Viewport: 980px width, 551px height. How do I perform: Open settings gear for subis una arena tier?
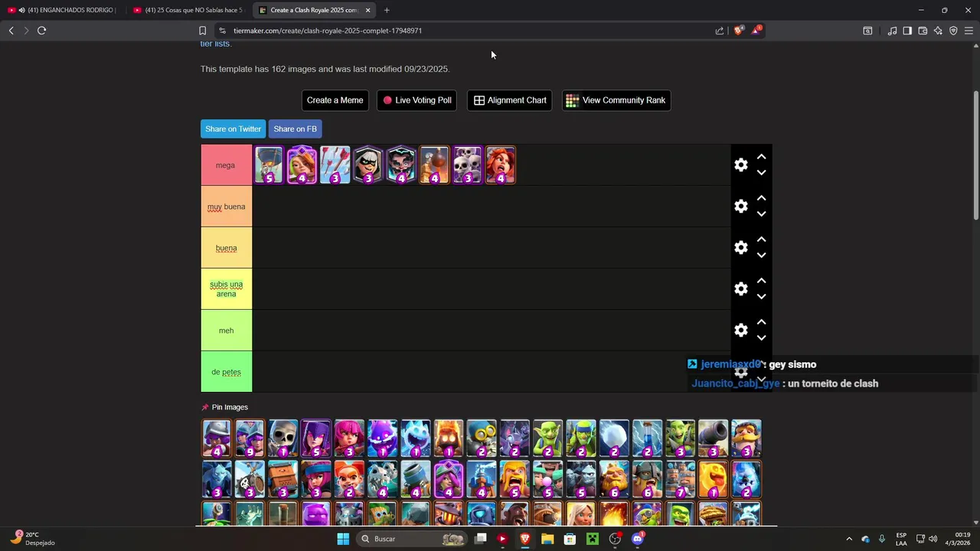pos(740,289)
